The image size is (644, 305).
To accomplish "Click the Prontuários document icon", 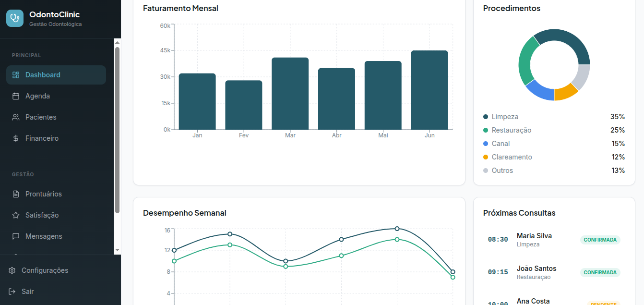I will (16, 194).
